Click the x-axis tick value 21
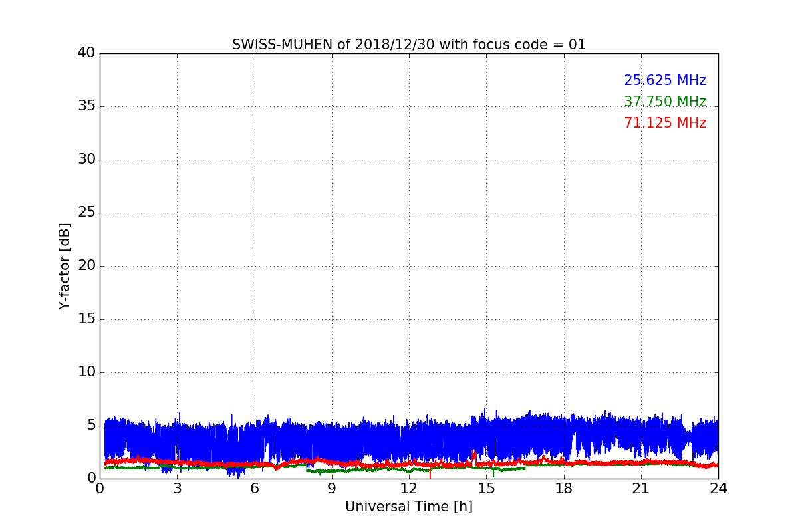The image size is (798, 532). [x=641, y=489]
